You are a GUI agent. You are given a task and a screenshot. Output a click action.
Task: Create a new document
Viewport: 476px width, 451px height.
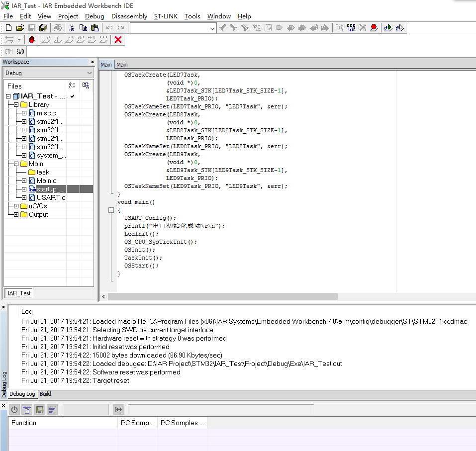[x=9, y=28]
